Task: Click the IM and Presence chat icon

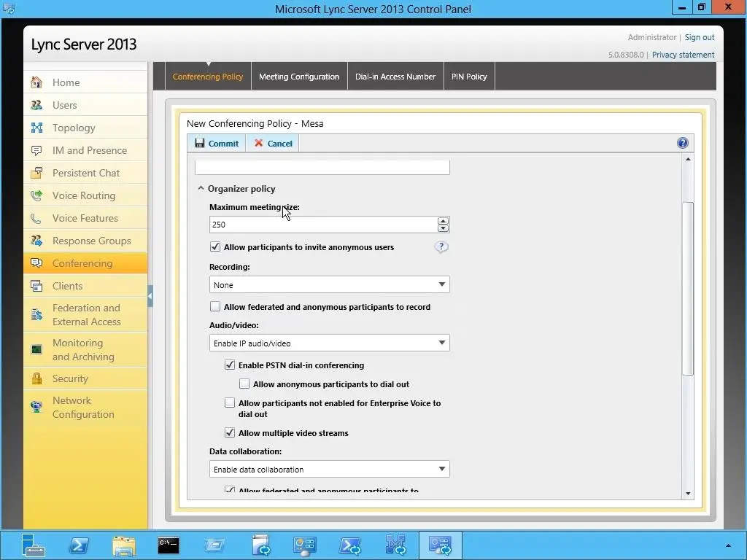Action: [x=36, y=150]
